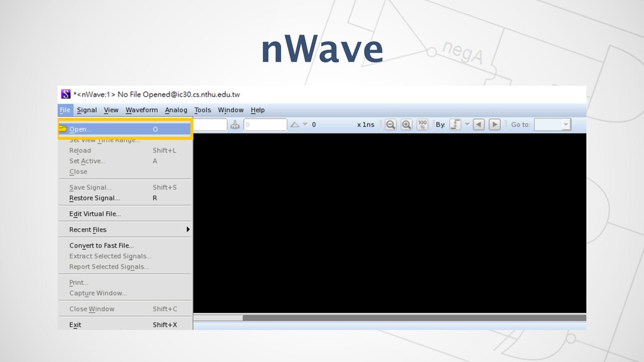Click the delta triangle icon
Image resolution: width=644 pixels, height=362 pixels.
point(294,124)
